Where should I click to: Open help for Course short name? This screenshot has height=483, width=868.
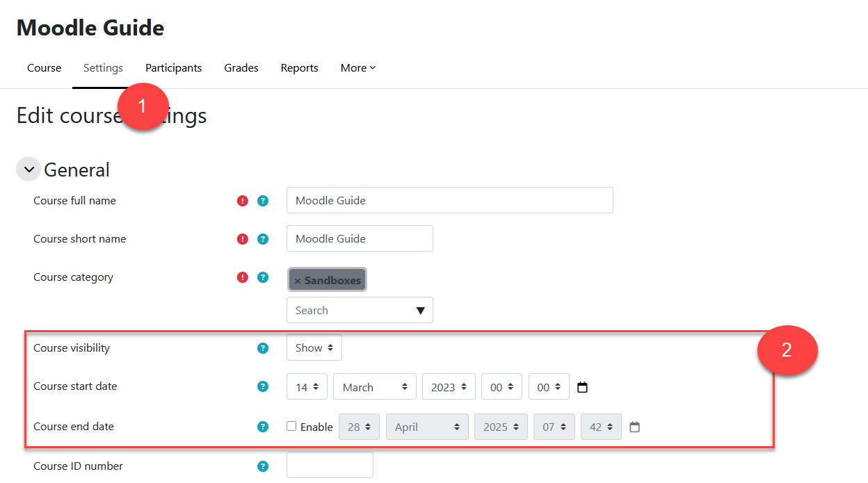(x=263, y=239)
